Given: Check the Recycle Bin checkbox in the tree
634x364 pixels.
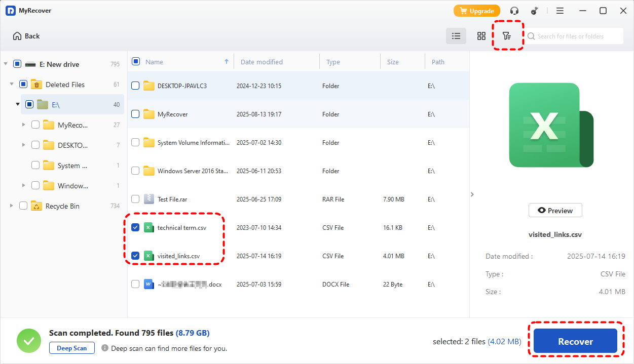Looking at the screenshot, I should (23, 206).
